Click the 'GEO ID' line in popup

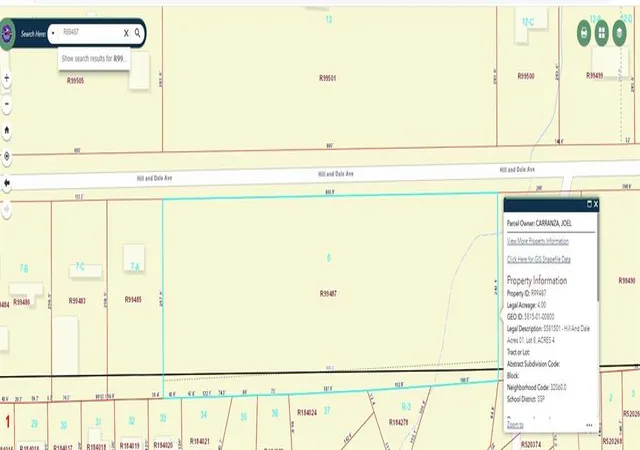pyautogui.click(x=531, y=316)
